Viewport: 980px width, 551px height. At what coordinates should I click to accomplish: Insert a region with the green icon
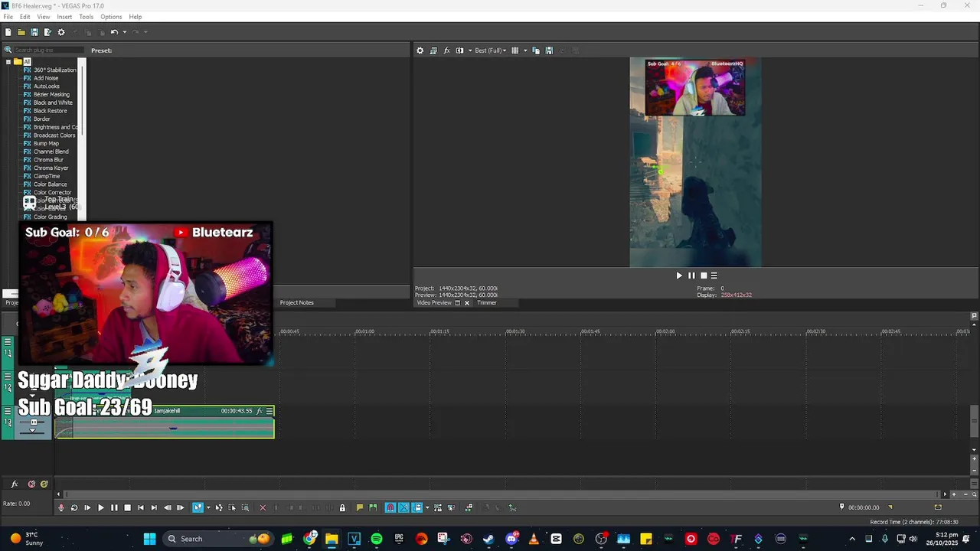point(372,507)
